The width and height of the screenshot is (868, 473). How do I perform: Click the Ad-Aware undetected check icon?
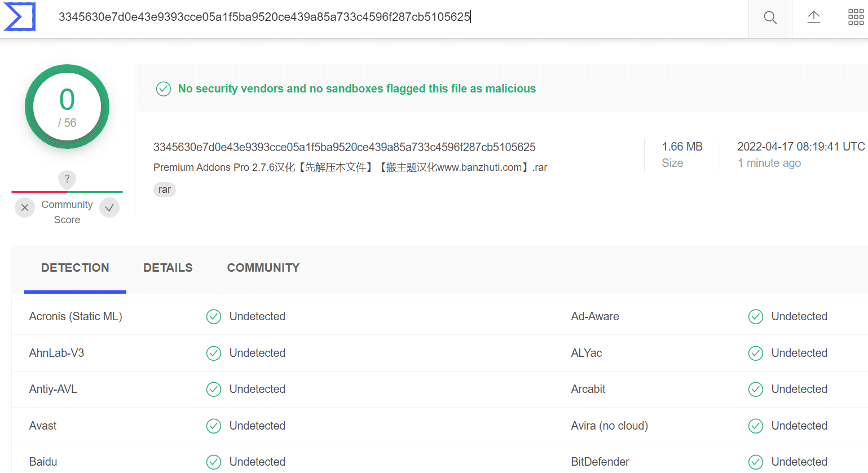pos(756,317)
